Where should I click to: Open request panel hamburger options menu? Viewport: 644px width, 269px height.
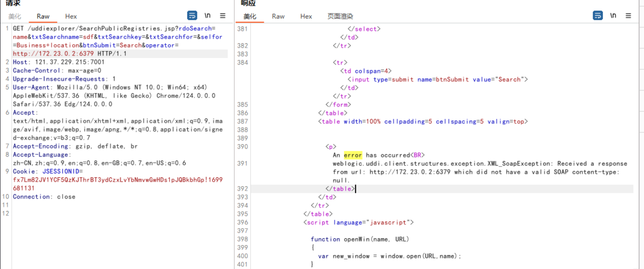coord(223,16)
